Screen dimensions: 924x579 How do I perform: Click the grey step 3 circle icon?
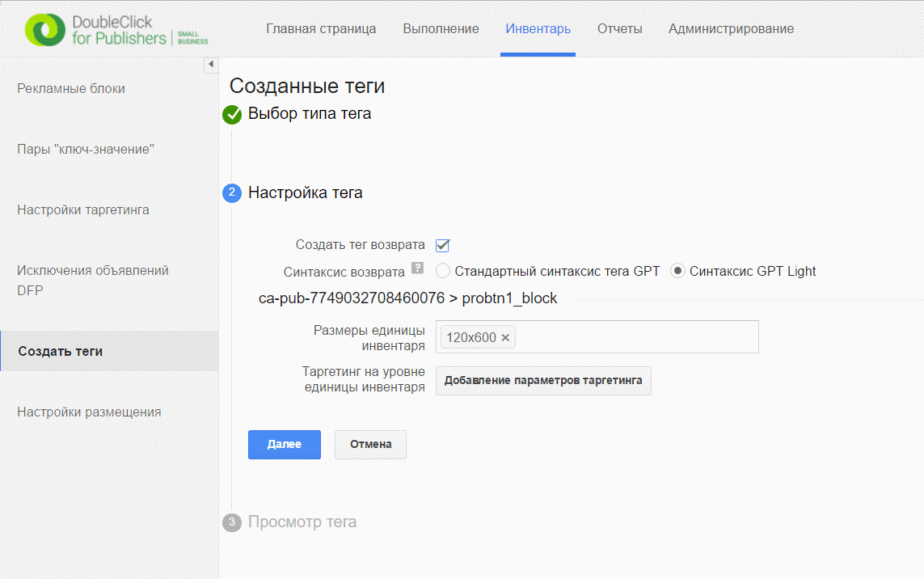232,522
